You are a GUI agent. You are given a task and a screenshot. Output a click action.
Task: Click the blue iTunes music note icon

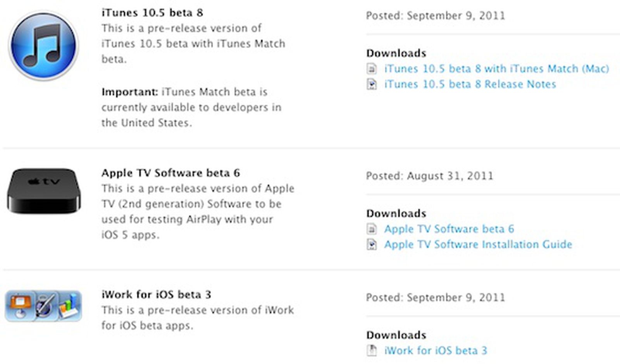coord(43,46)
